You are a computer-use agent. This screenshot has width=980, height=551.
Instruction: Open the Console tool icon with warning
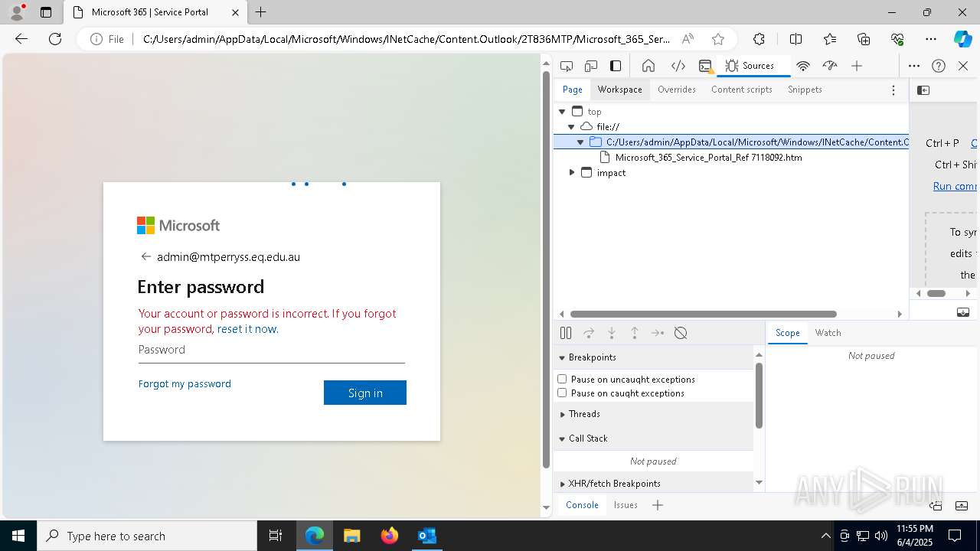(705, 66)
